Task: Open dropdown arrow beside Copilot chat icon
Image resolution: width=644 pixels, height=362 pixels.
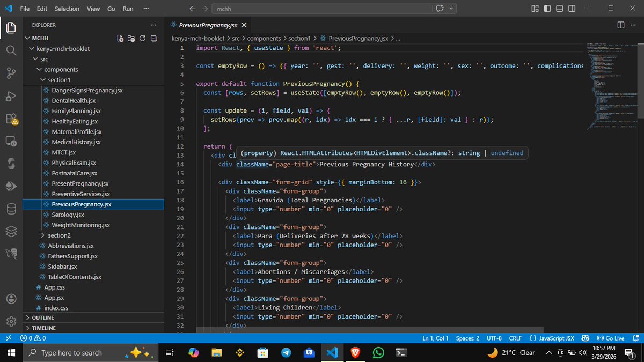Action: pos(451,9)
